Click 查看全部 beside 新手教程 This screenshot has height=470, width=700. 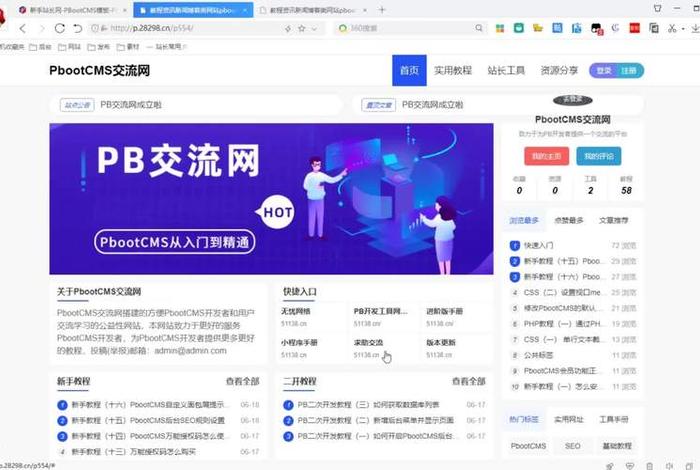point(242,382)
